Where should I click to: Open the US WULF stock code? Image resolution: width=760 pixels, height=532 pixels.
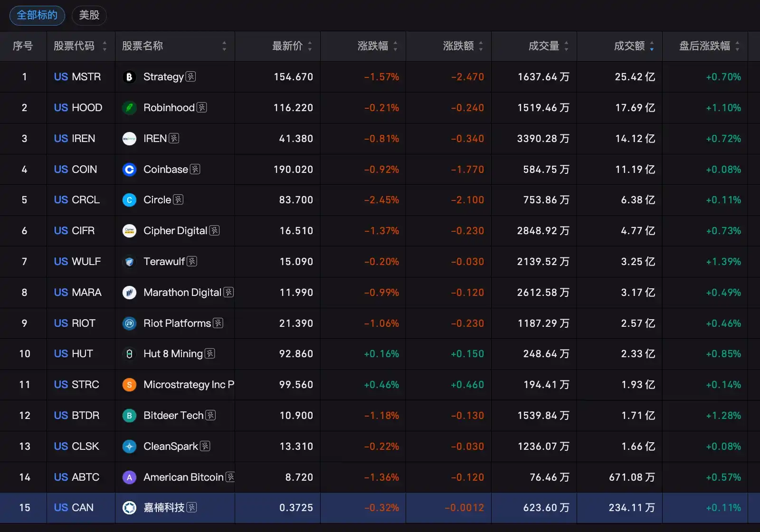tap(77, 262)
